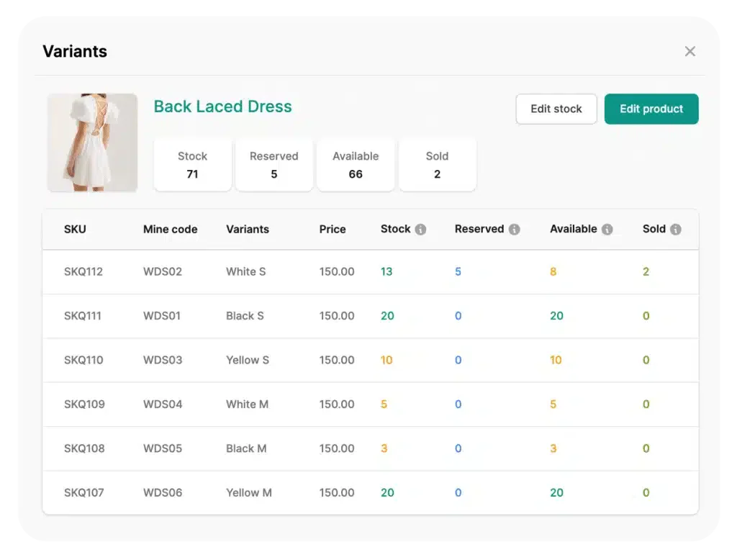
Task: Click stock value 3 for Black M
Action: tap(384, 448)
